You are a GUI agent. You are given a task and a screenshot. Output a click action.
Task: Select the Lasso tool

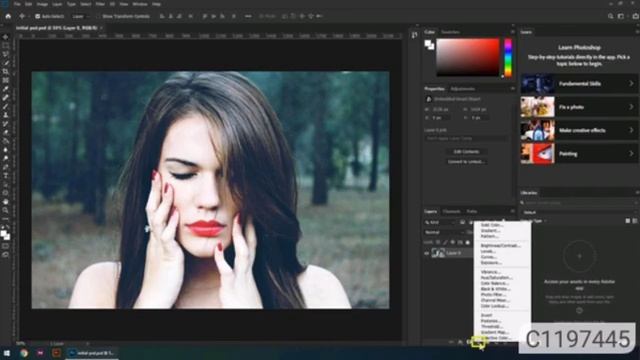pos(5,54)
